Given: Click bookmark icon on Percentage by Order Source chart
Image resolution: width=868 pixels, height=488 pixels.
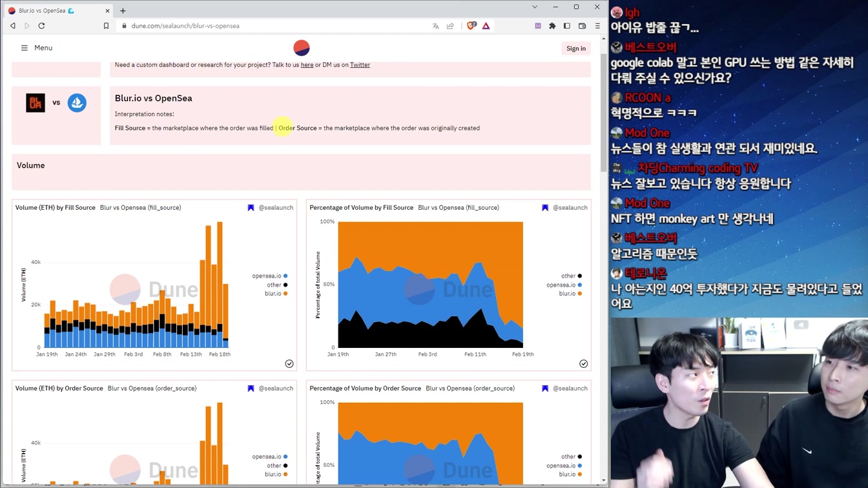Looking at the screenshot, I should 545,389.
